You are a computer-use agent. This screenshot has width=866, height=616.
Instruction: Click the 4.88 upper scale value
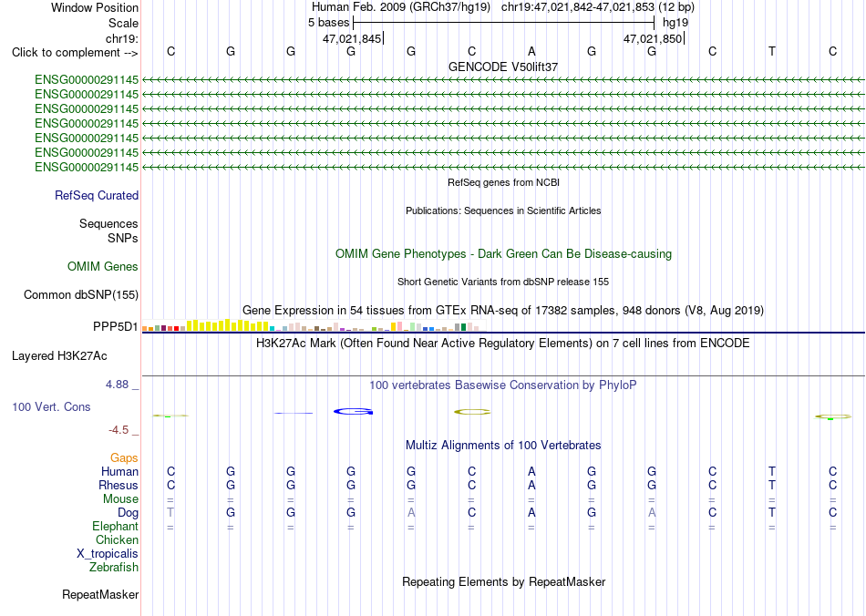click(117, 385)
